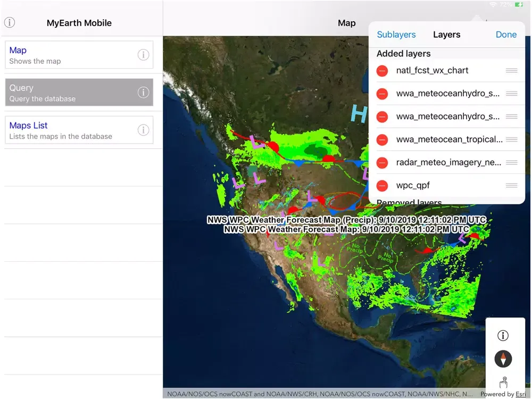This screenshot has width=532, height=399.
Task: Remove the second wwa_meteoceanhydro_s layer
Action: point(382,117)
